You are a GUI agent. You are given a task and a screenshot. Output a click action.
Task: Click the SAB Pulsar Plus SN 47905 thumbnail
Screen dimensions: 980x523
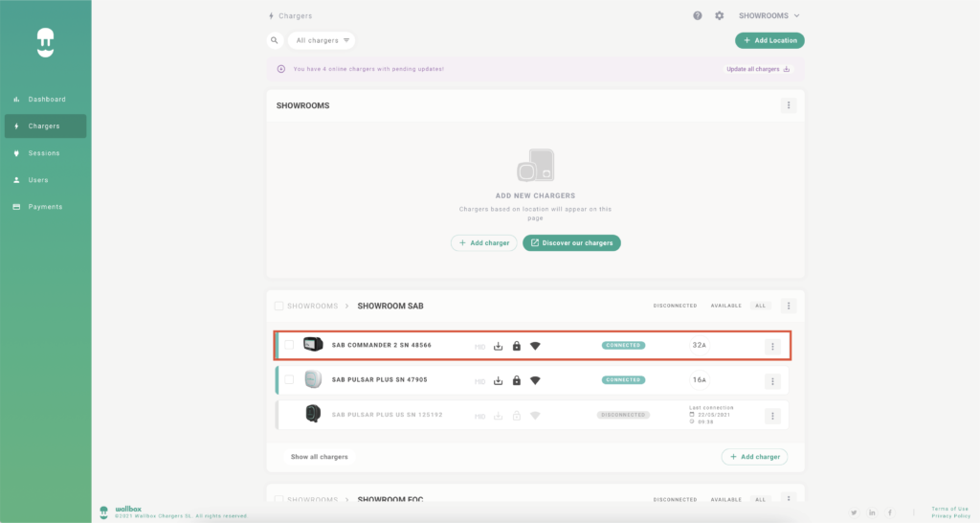tap(313, 379)
